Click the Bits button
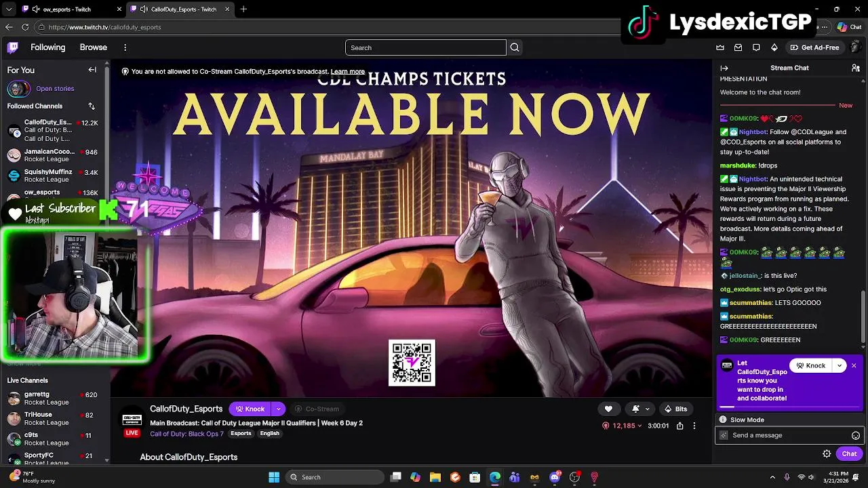Viewport: 868px width, 488px height. (675, 409)
